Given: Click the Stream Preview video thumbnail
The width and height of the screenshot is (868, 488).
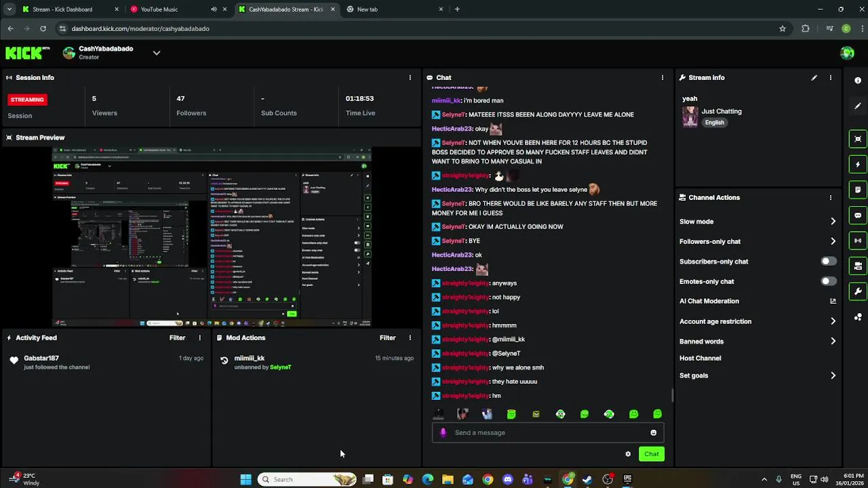Looking at the screenshot, I should click(212, 237).
